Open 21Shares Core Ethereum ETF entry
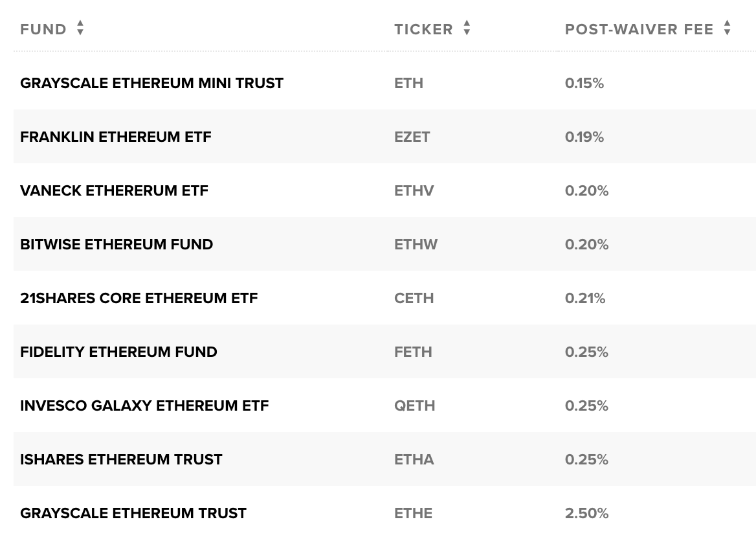This screenshot has width=756, height=548. (x=139, y=298)
